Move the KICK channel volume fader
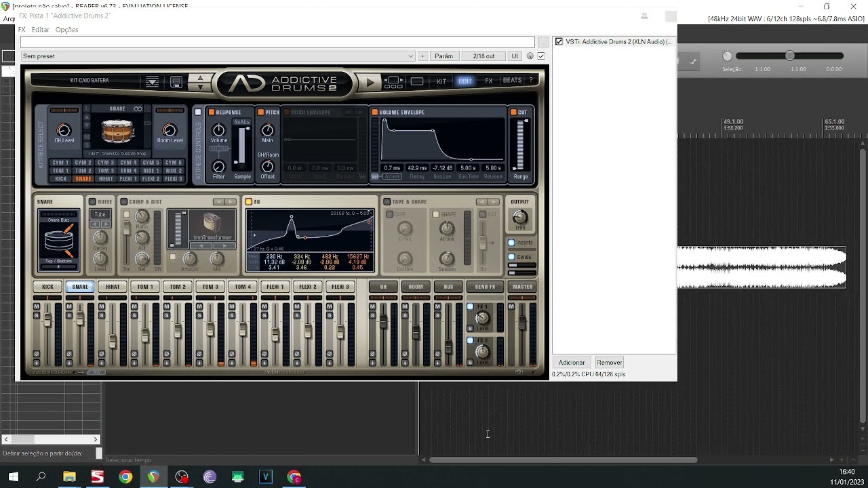Screen dimensions: 868x488 coord(47,320)
